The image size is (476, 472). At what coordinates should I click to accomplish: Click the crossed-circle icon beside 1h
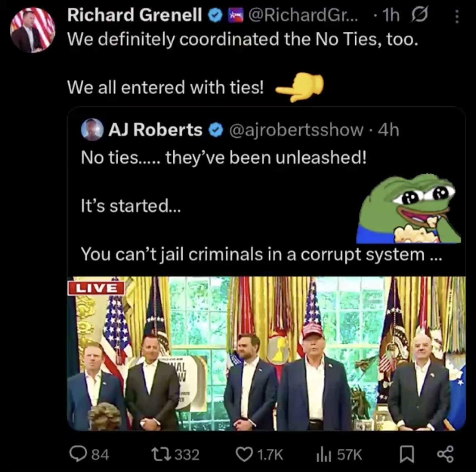pyautogui.click(x=419, y=15)
